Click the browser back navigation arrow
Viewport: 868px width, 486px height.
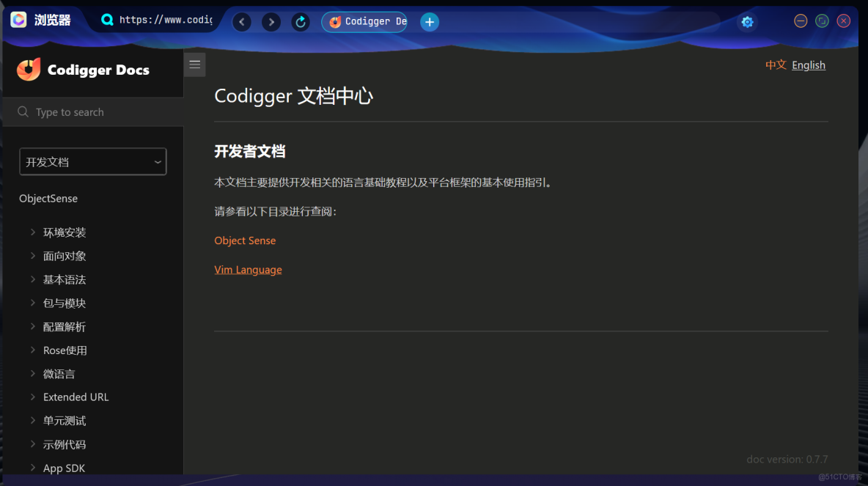[x=242, y=22]
